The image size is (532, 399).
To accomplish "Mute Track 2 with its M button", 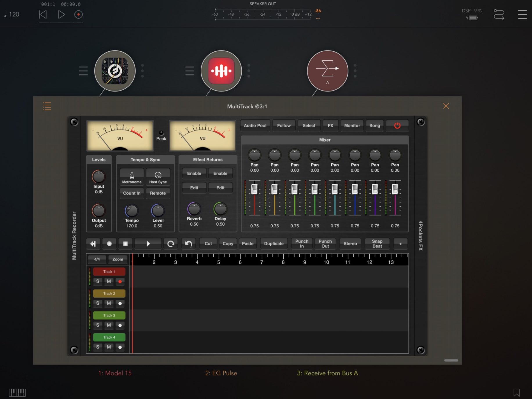I will [x=109, y=303].
